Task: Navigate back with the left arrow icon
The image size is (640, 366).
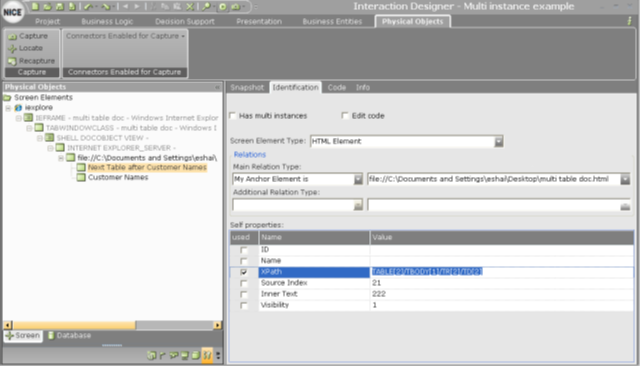Action: 125,7
